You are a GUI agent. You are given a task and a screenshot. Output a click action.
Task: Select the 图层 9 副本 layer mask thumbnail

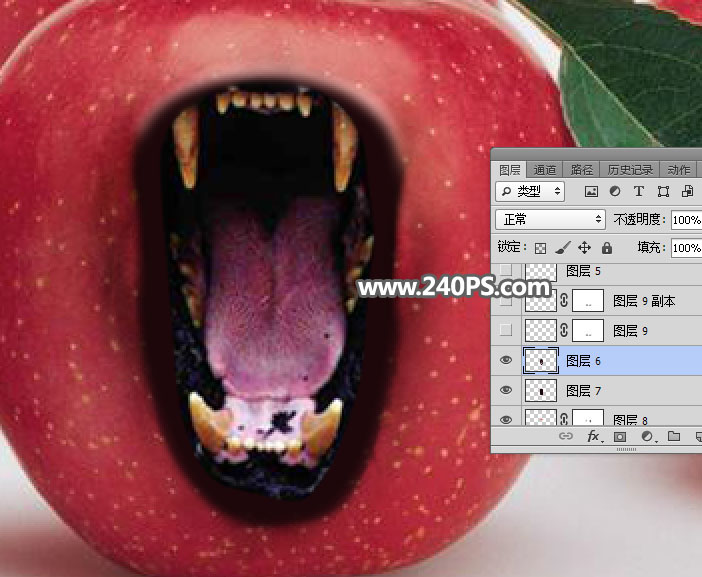[x=587, y=301]
